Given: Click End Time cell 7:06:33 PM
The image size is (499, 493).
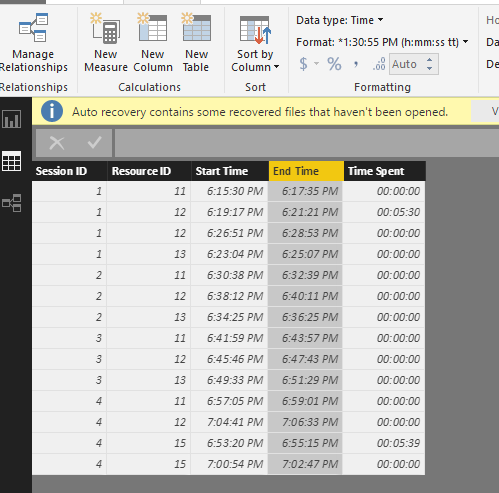Looking at the screenshot, I should click(x=305, y=422).
